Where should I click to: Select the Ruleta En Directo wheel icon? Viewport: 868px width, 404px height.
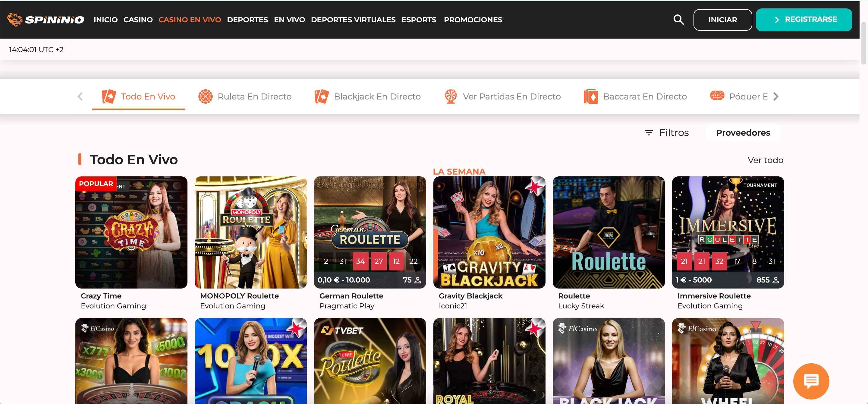tap(205, 96)
